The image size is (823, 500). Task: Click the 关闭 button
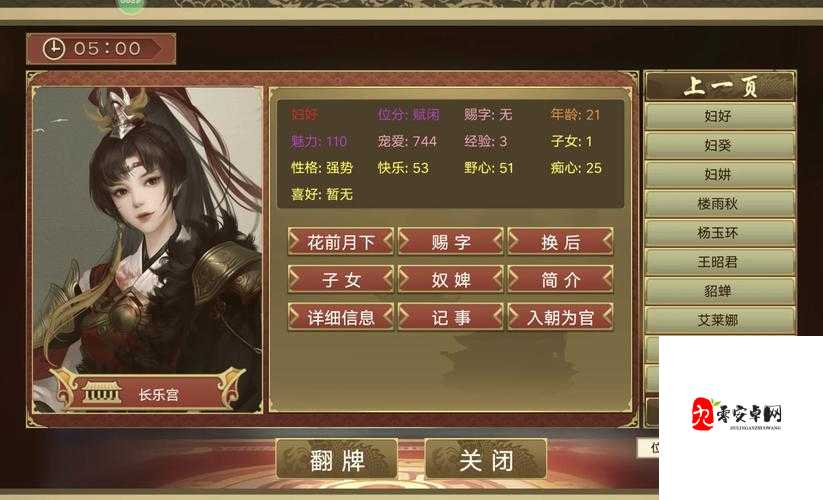pyautogui.click(x=486, y=460)
